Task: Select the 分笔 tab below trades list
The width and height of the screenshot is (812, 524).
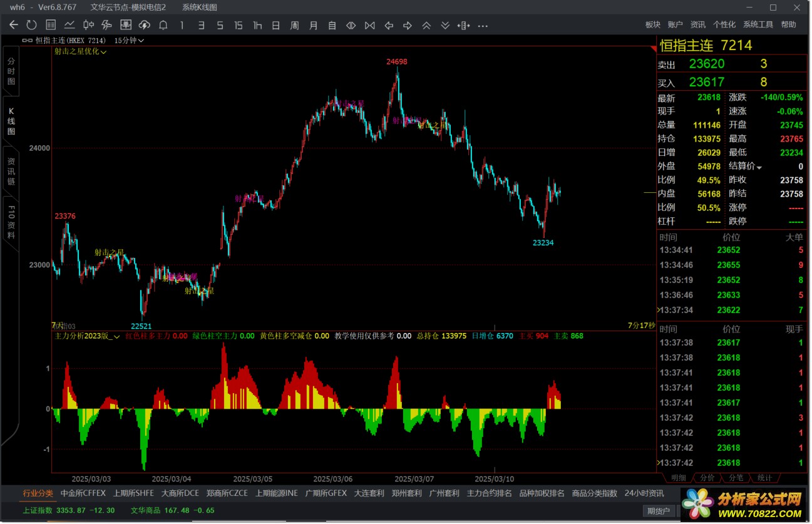Action: (x=736, y=478)
